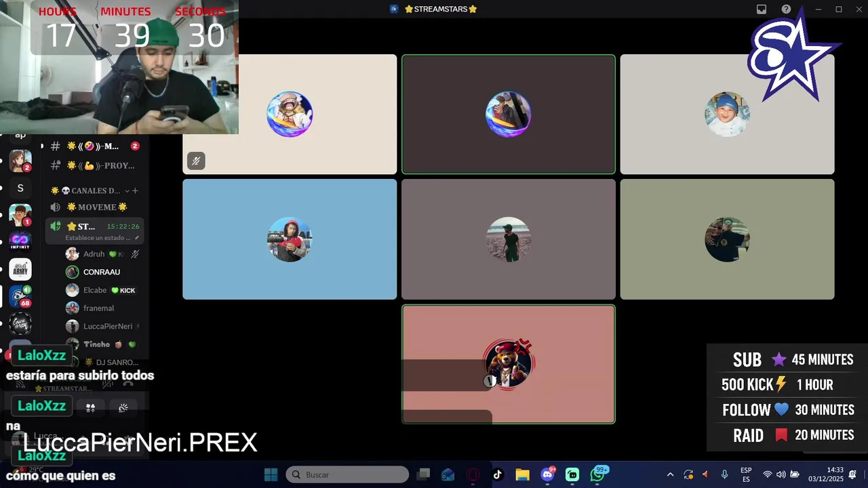Open the StreamStars server icon with 68 badge
This screenshot has height=488, width=868.
(x=20, y=296)
